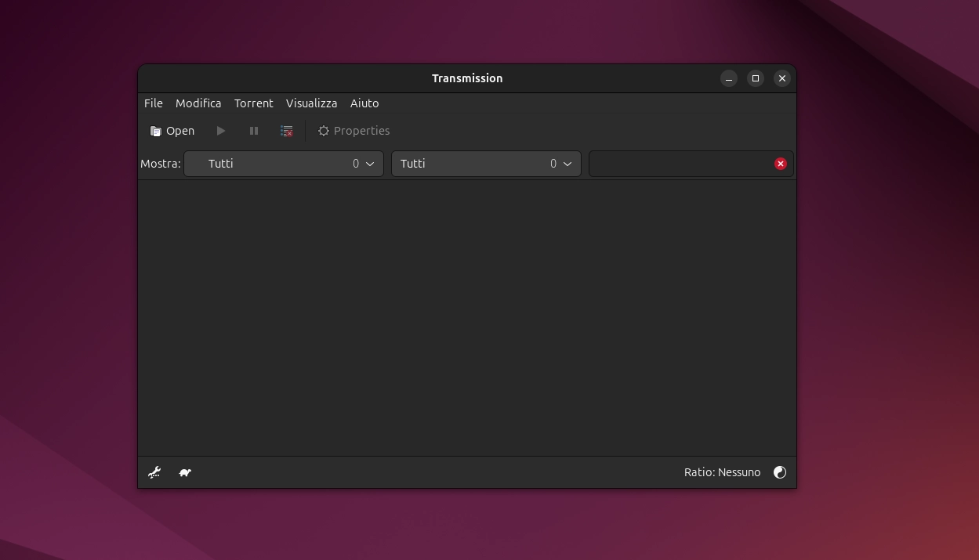Open the first Tutti filter dropdown
This screenshot has width=979, height=560.
tap(284, 164)
